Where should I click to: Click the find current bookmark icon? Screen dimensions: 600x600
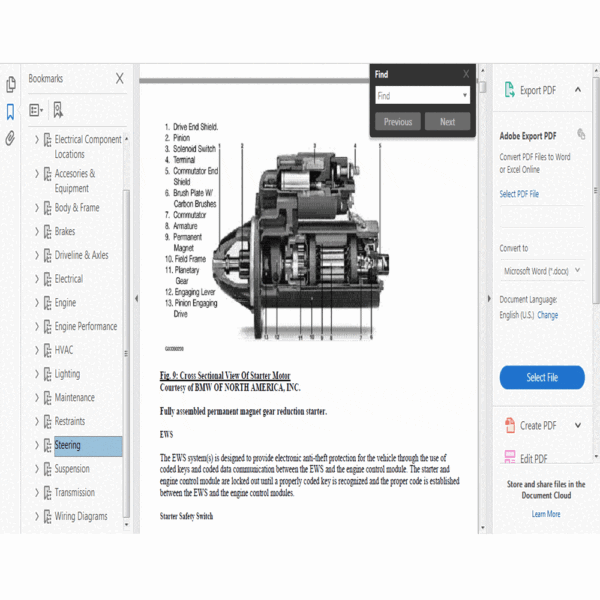pos(58,110)
